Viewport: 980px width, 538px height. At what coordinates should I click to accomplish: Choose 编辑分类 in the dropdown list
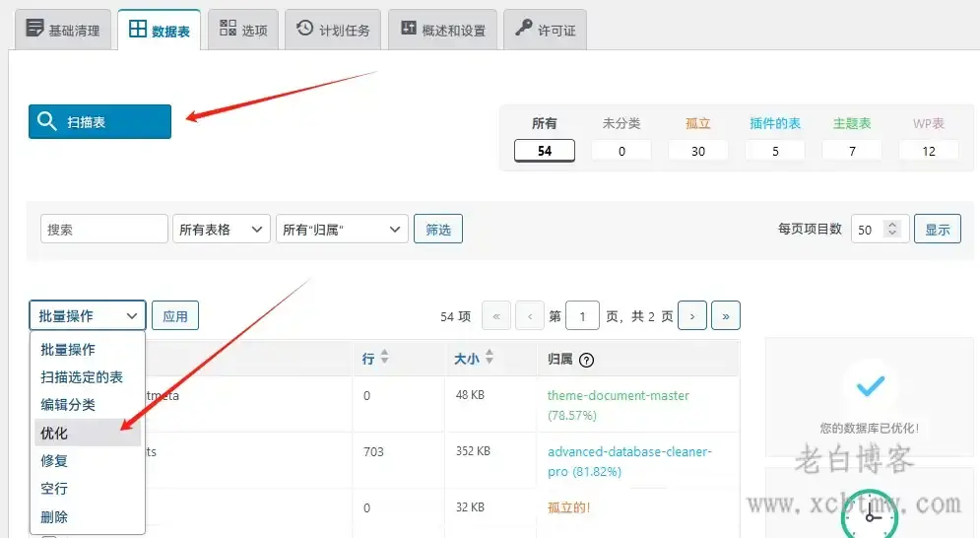click(x=88, y=405)
